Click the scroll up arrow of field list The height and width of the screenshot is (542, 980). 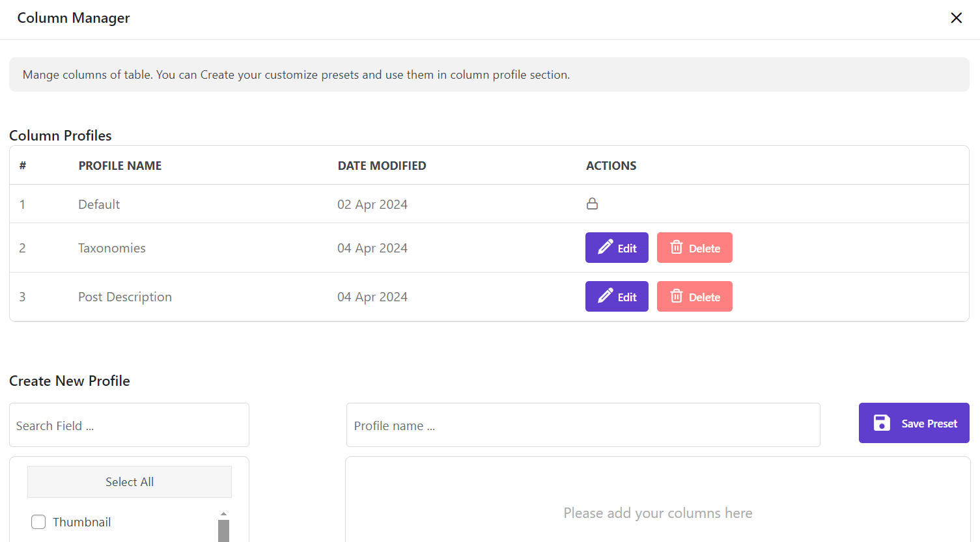[223, 514]
